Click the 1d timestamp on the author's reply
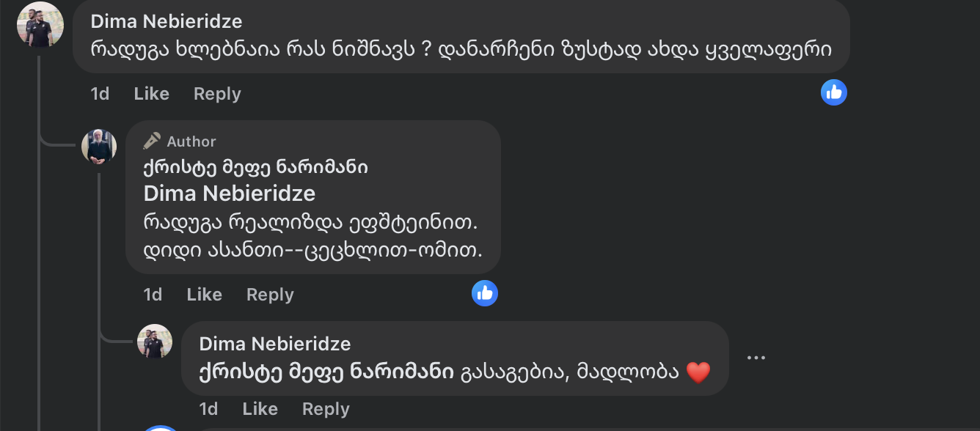 pyautogui.click(x=153, y=294)
